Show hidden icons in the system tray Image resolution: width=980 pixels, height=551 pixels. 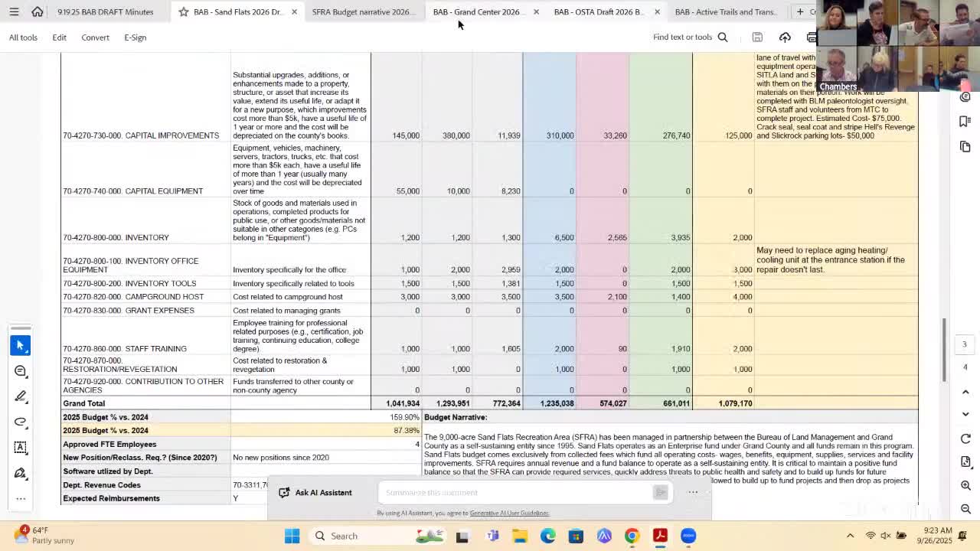[850, 536]
